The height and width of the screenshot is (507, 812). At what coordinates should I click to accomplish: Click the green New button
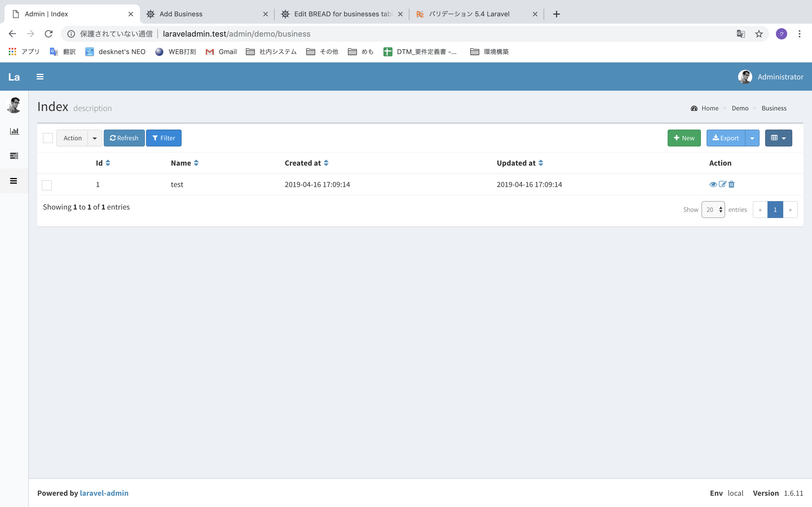click(x=684, y=138)
